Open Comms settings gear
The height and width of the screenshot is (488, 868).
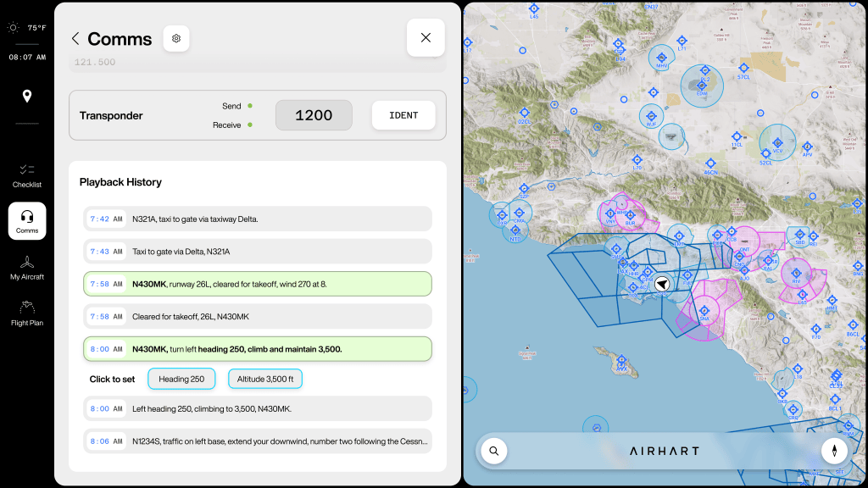(x=176, y=38)
